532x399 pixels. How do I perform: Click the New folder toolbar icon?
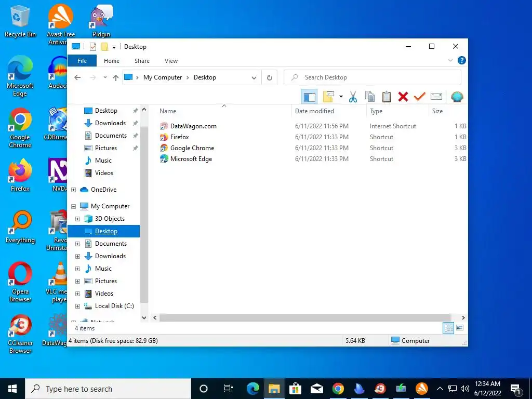pos(328,97)
